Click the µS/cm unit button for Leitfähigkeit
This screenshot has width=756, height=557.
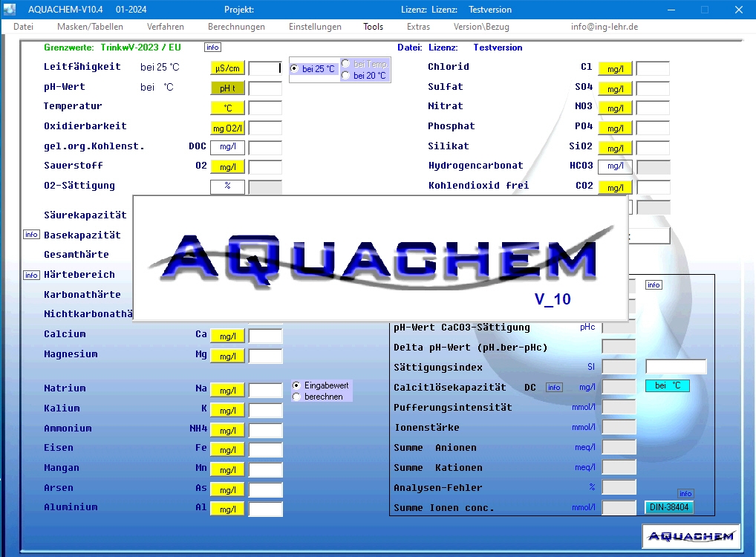pos(227,68)
